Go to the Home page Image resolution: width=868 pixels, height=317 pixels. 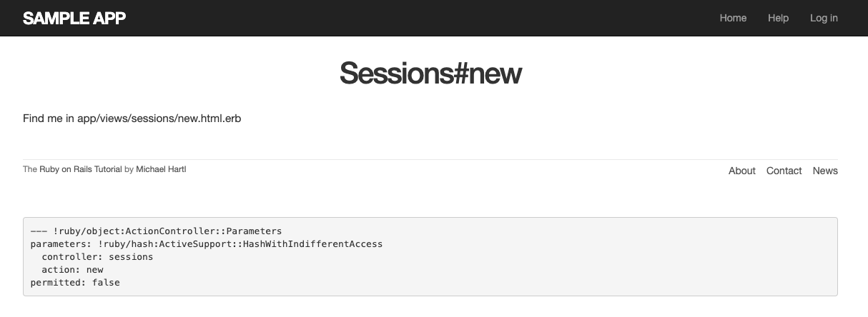(733, 18)
